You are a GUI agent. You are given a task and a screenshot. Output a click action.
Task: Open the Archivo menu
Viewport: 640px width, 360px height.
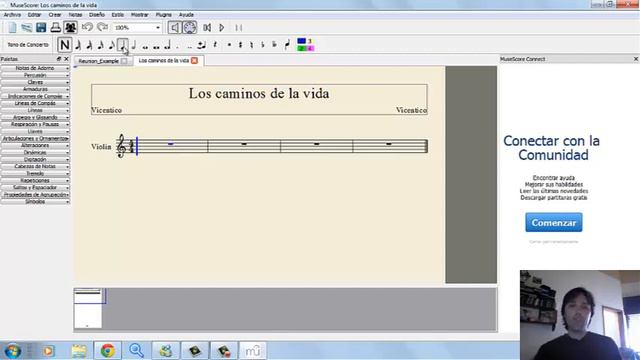pos(12,15)
